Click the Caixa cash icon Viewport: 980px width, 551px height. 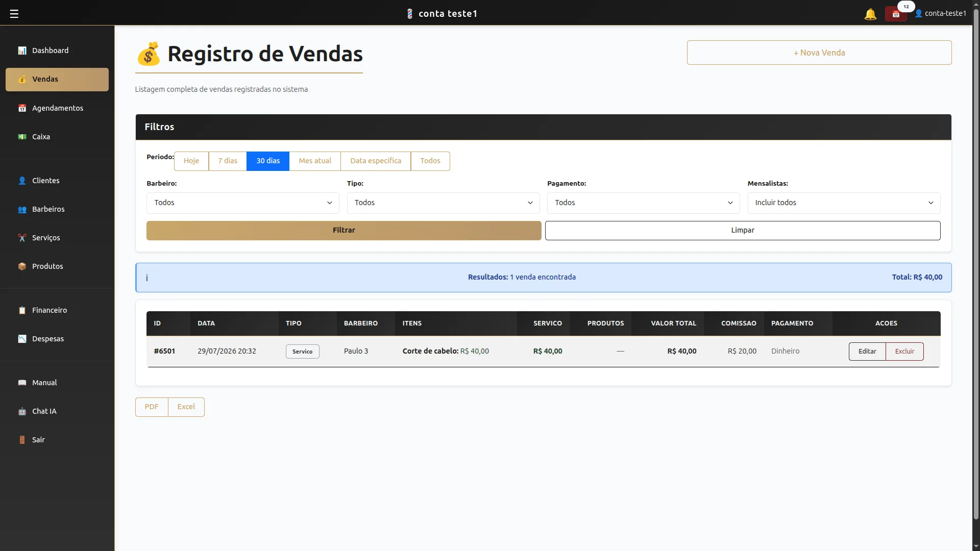[22, 137]
